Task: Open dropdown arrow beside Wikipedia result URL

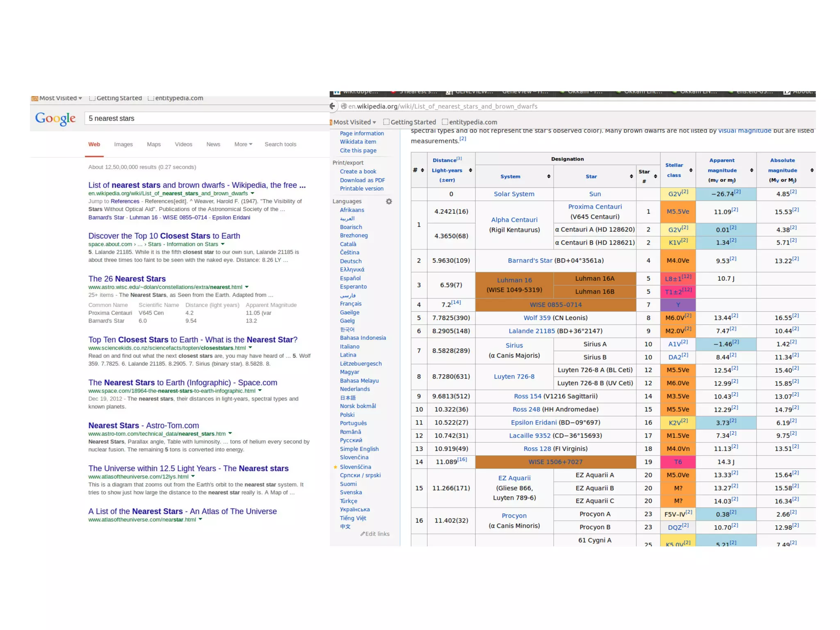Action: 253,193
